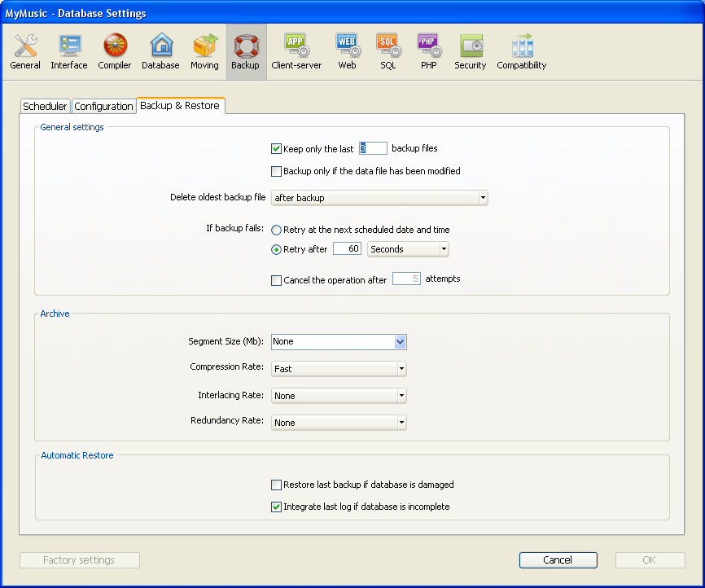This screenshot has width=705, height=588.
Task: Enable Backup only if data file modified
Action: (x=276, y=172)
